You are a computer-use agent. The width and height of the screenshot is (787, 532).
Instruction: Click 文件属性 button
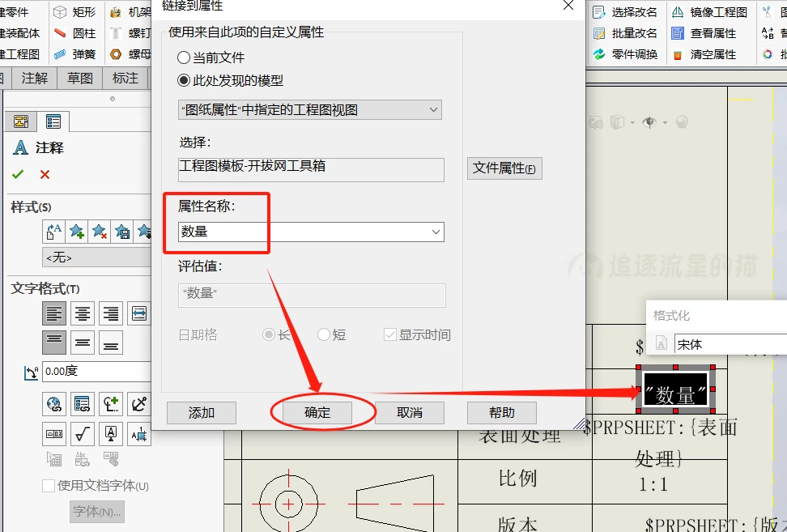(x=504, y=168)
